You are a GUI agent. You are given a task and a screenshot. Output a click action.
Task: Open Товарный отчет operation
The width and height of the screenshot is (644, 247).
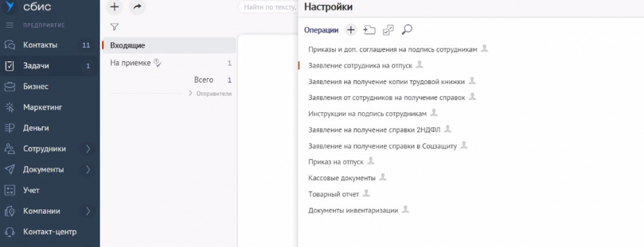coord(333,194)
